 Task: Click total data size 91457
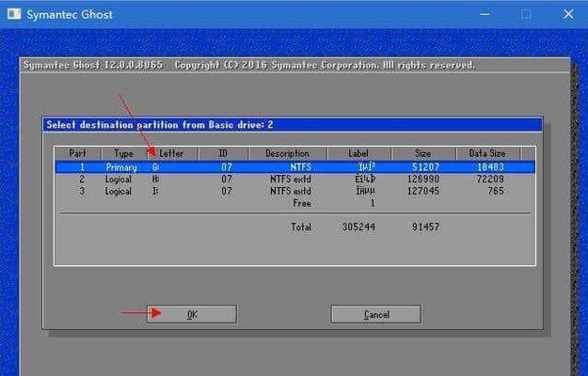[425, 227]
